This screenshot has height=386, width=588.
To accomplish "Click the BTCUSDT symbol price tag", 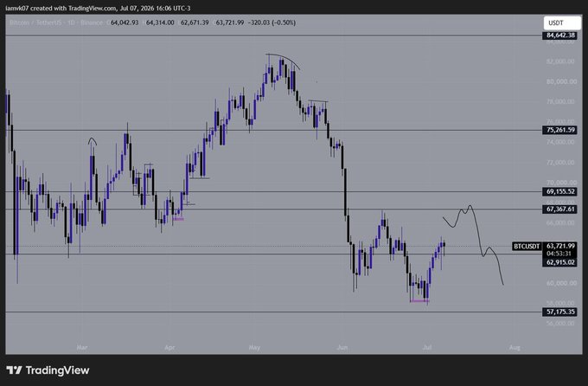I will 527,247.
